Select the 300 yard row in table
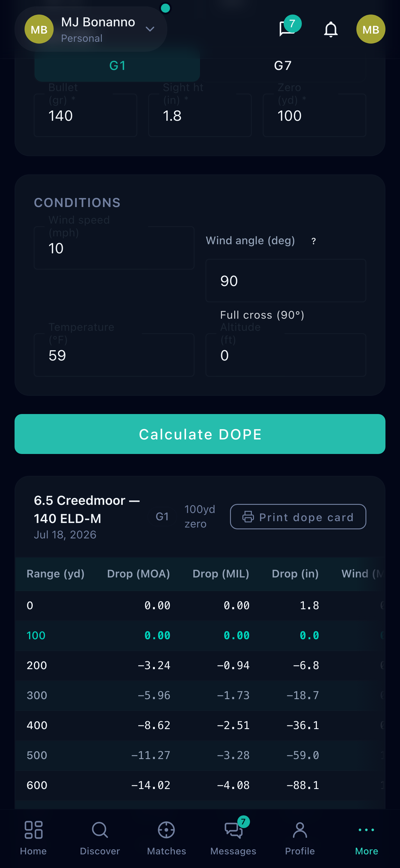 click(200, 695)
